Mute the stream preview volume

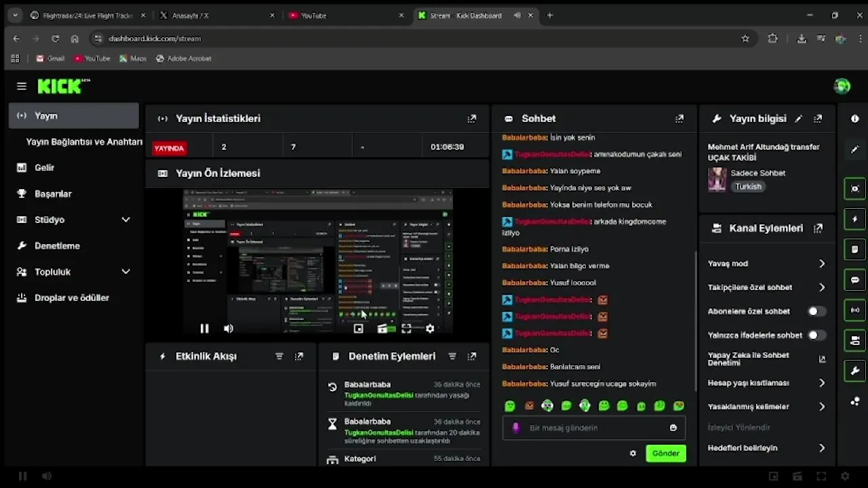click(x=229, y=329)
